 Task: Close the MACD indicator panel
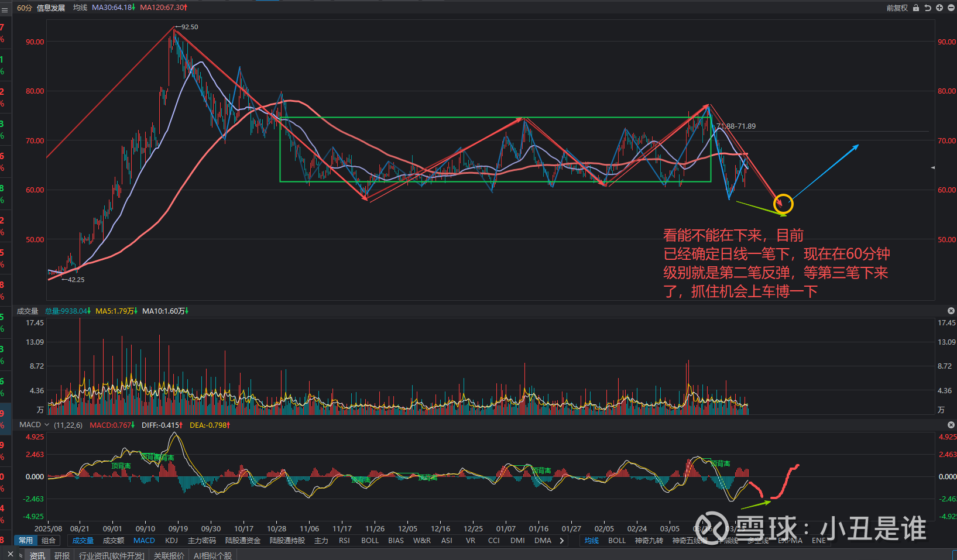(951, 425)
